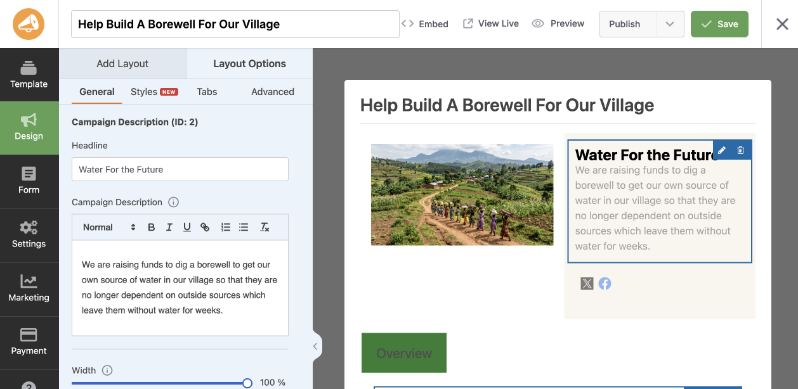Image resolution: width=798 pixels, height=389 pixels.
Task: Select the Tabs sub-tab
Action: [207, 92]
